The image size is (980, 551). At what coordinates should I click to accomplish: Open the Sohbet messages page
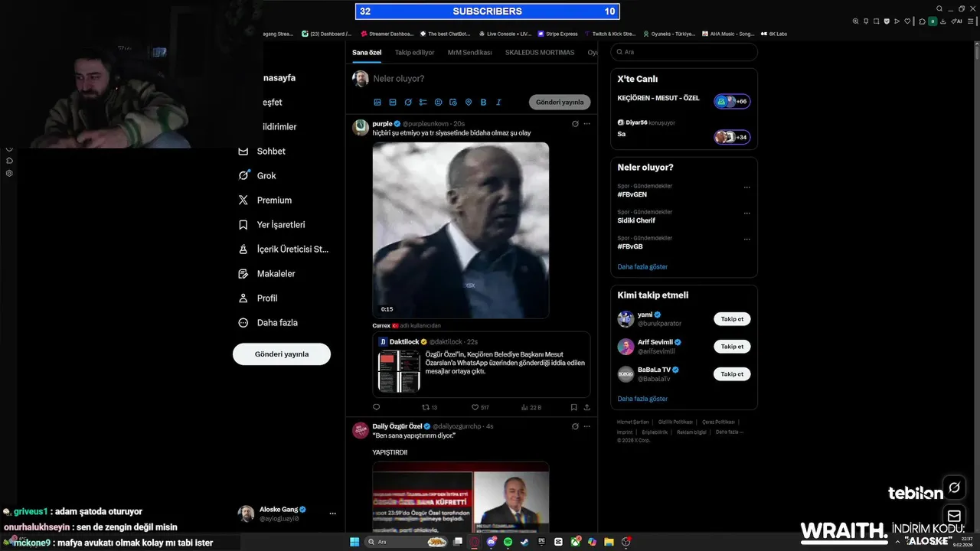tap(261, 151)
